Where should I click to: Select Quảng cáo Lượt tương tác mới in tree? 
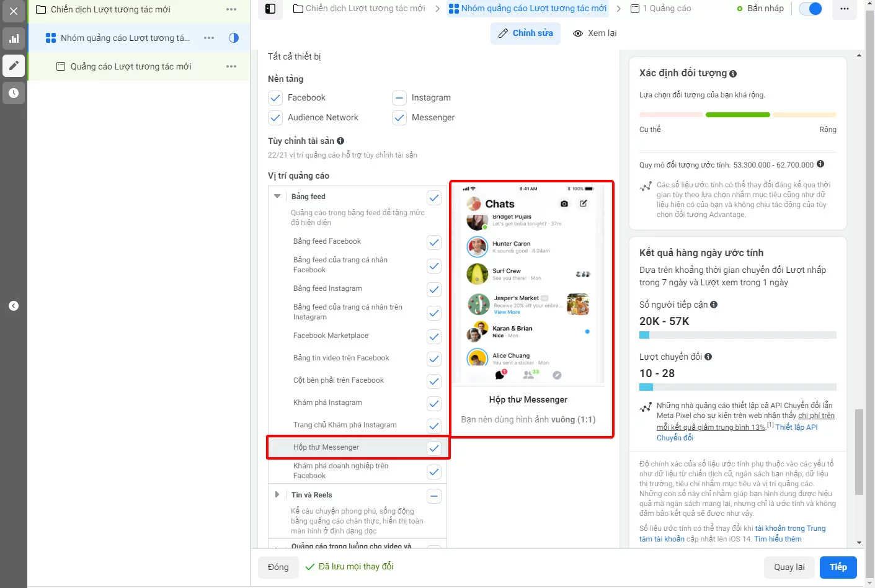[x=131, y=66]
